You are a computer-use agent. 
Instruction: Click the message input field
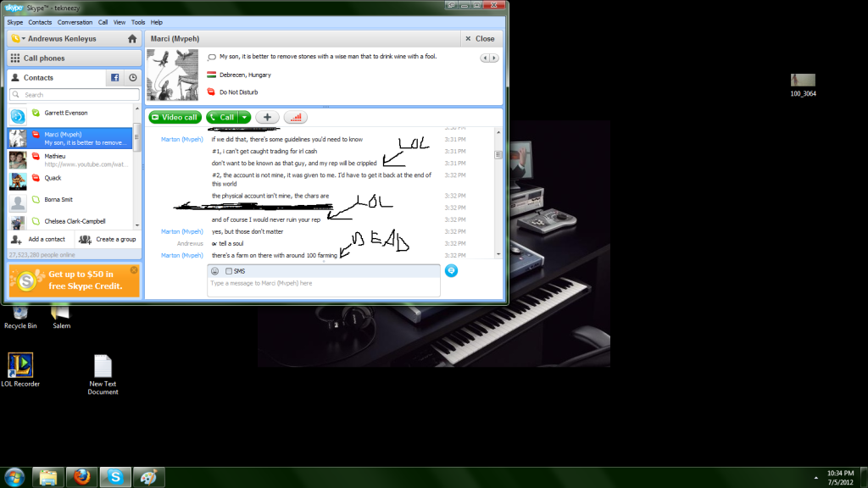(x=324, y=287)
